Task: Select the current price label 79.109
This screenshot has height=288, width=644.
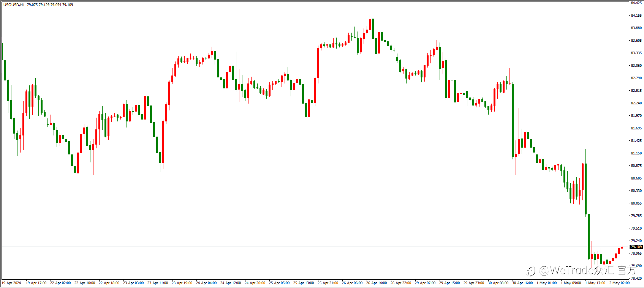Action: 636,247
